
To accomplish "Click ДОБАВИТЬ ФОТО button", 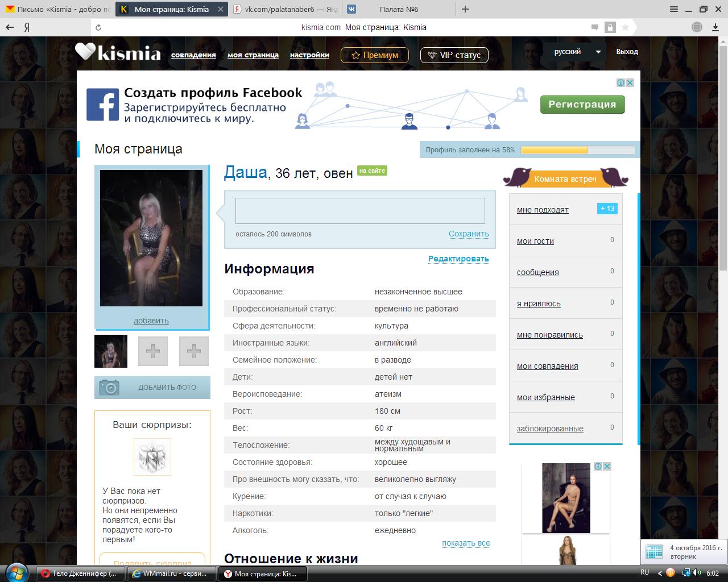I will (x=152, y=388).
